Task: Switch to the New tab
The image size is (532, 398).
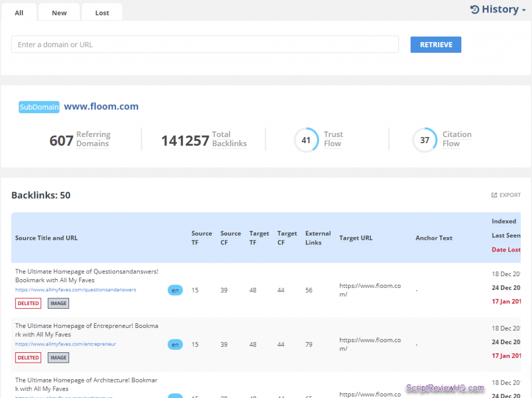Action: tap(59, 13)
